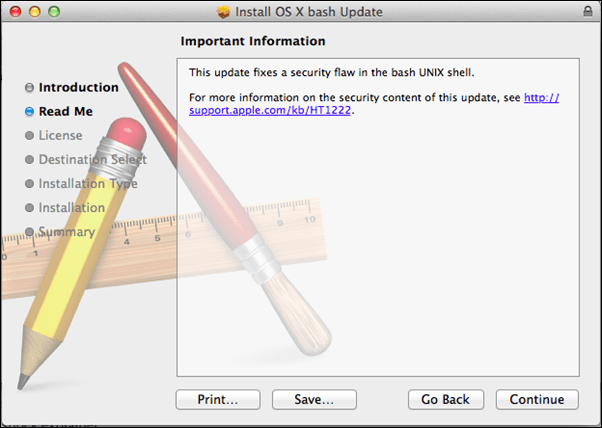Click the blue Read Me step bullet
The image size is (602, 428).
(30, 111)
